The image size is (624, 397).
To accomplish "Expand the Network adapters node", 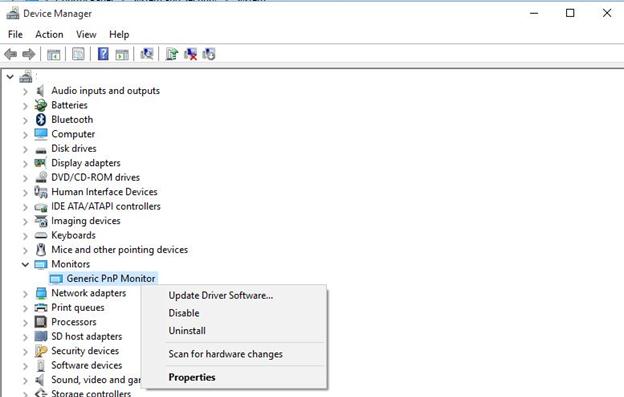I will click(x=25, y=294).
